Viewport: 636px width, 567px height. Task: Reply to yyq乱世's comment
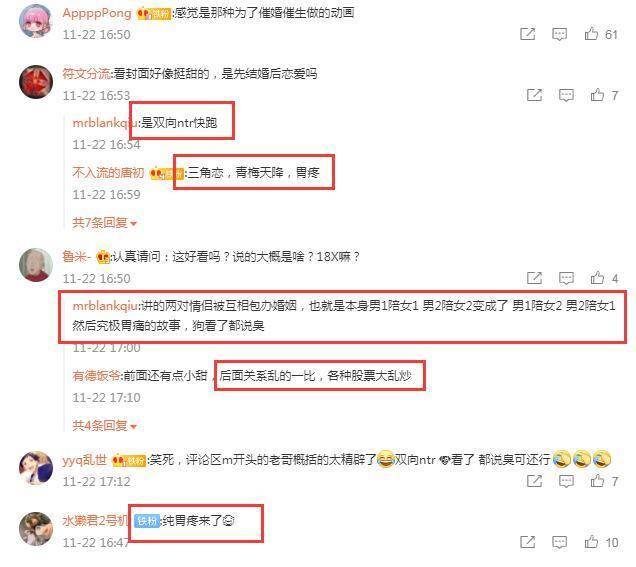566,481
